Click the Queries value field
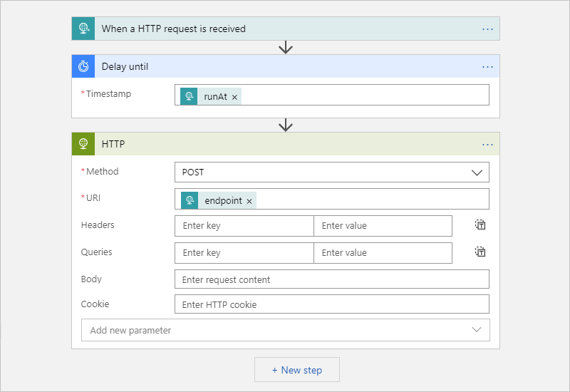 coord(383,253)
